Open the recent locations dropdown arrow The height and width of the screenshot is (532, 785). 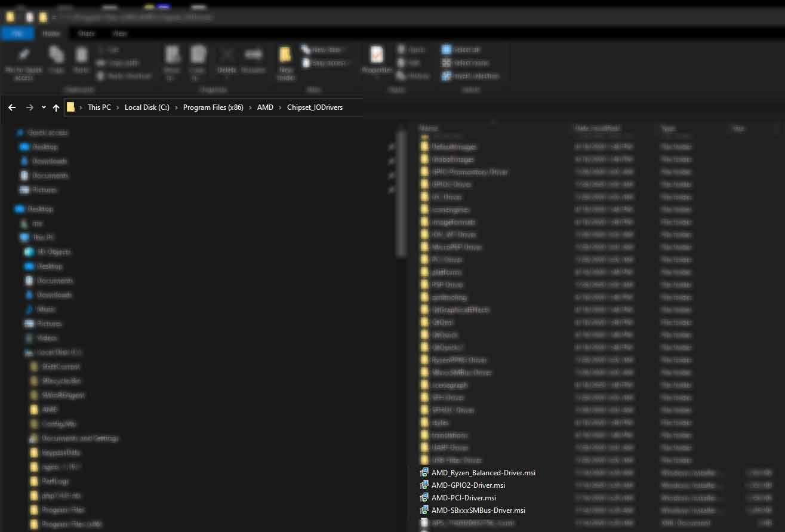pyautogui.click(x=44, y=107)
